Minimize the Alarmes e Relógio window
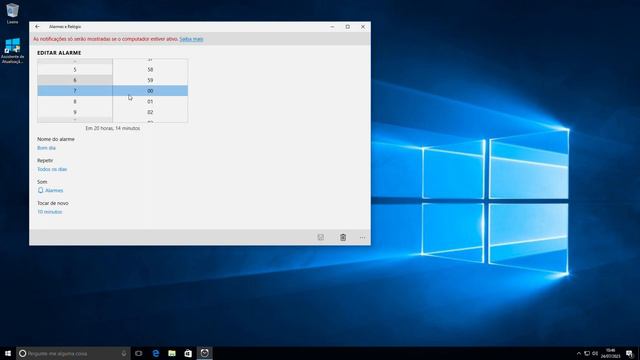 (x=332, y=27)
